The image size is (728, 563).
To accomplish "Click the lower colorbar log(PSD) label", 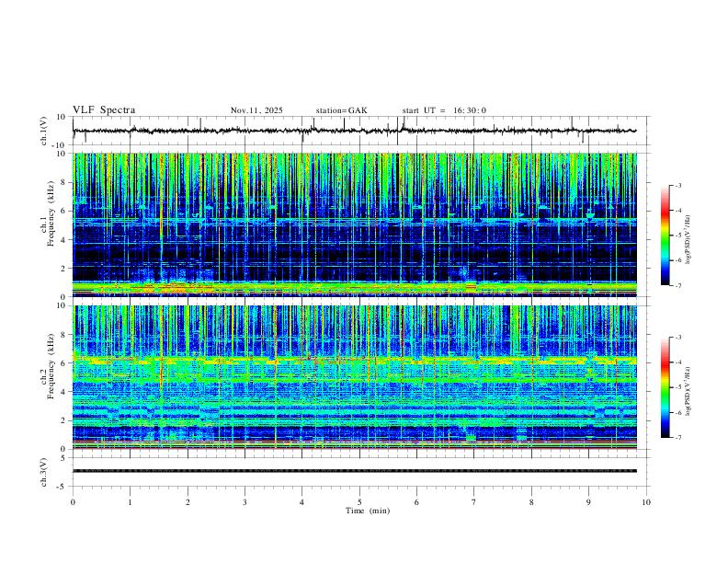I will [688, 391].
